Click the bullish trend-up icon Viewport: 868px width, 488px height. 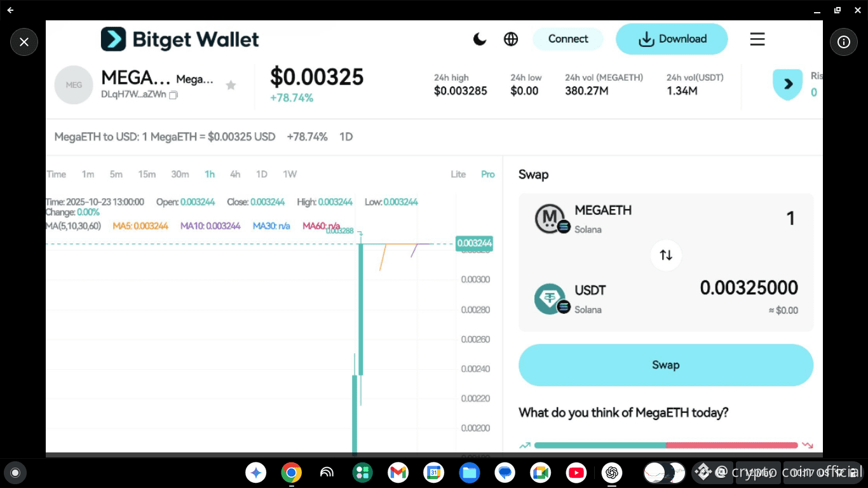coord(525,445)
